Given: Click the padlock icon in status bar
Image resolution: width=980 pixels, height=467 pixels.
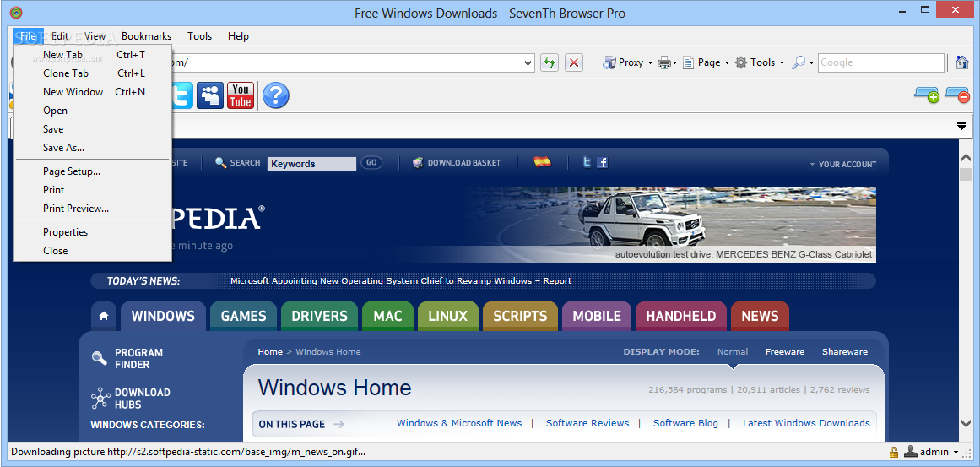Looking at the screenshot, I should point(894,452).
